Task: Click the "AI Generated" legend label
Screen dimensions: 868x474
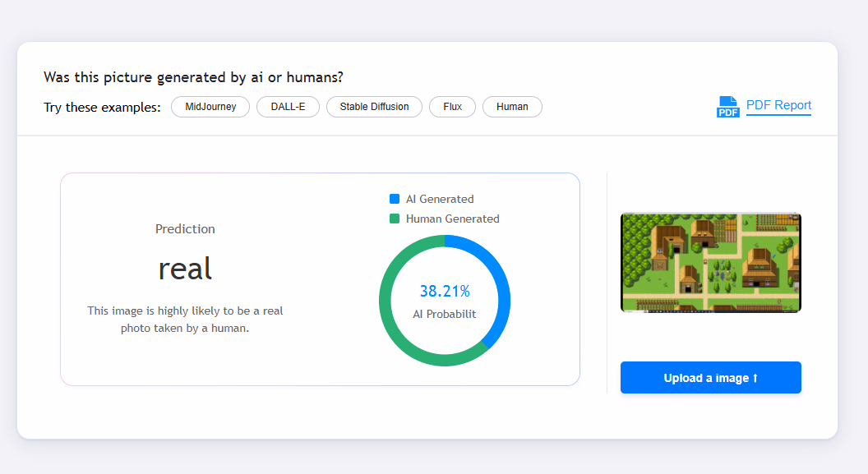Action: pos(440,199)
